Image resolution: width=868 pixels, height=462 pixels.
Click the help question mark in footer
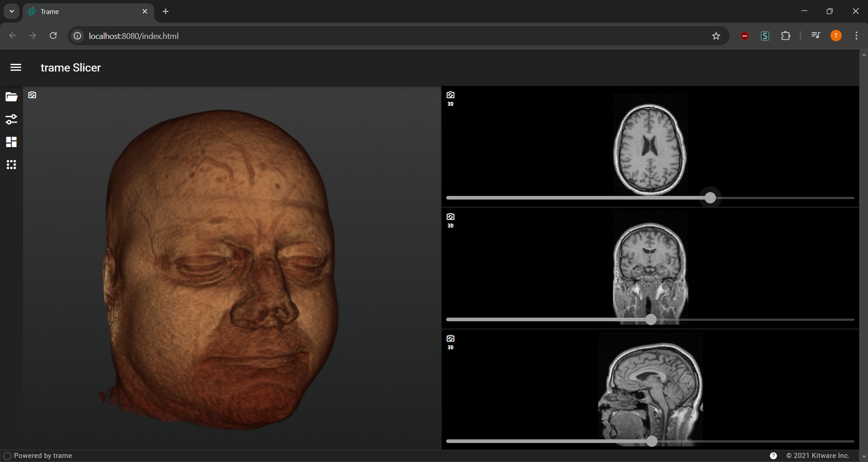point(773,456)
